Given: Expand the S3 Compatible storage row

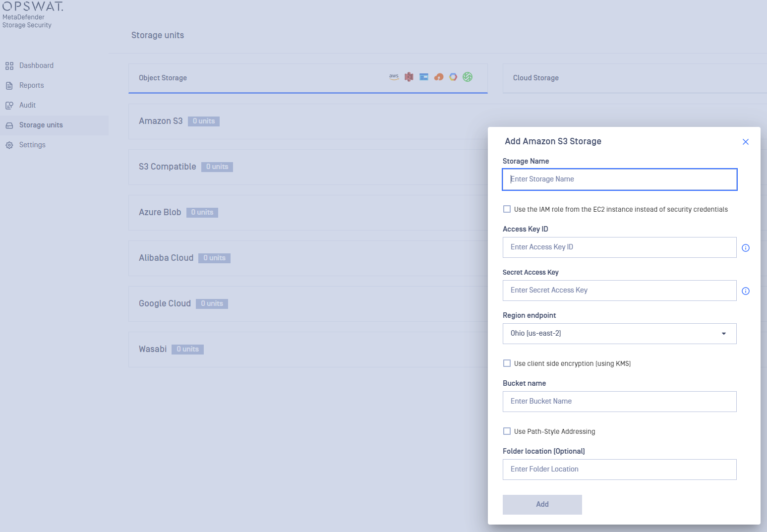Looking at the screenshot, I should (x=308, y=167).
